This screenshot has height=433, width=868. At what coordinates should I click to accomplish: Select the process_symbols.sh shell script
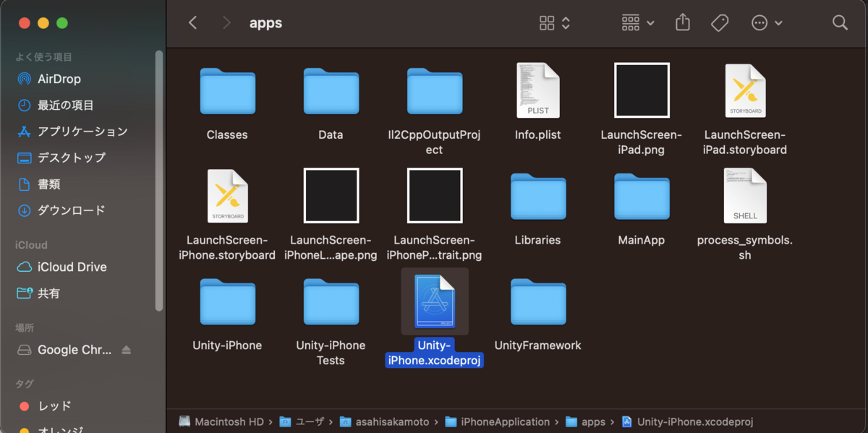[745, 195]
